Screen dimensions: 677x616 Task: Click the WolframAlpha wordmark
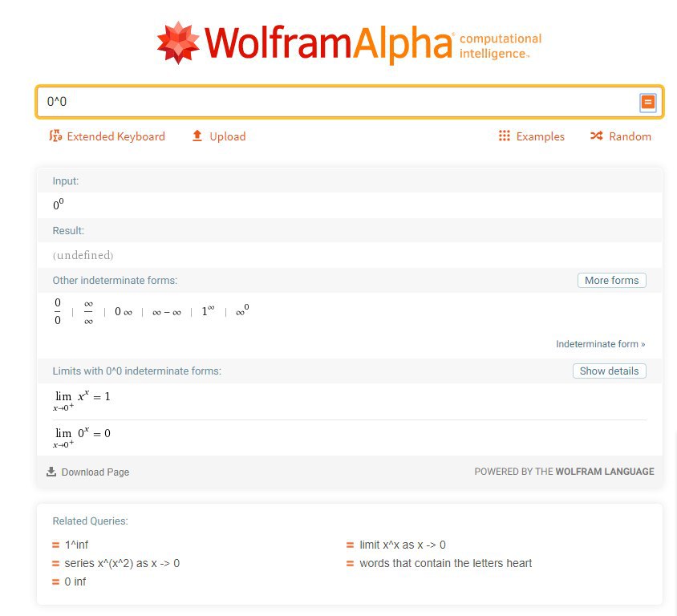tap(329, 43)
